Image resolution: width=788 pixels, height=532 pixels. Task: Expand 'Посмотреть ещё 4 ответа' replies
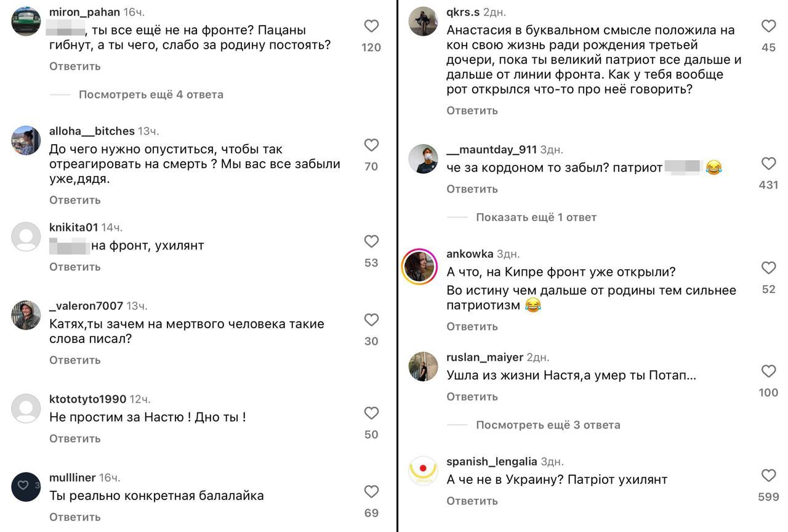click(x=151, y=95)
